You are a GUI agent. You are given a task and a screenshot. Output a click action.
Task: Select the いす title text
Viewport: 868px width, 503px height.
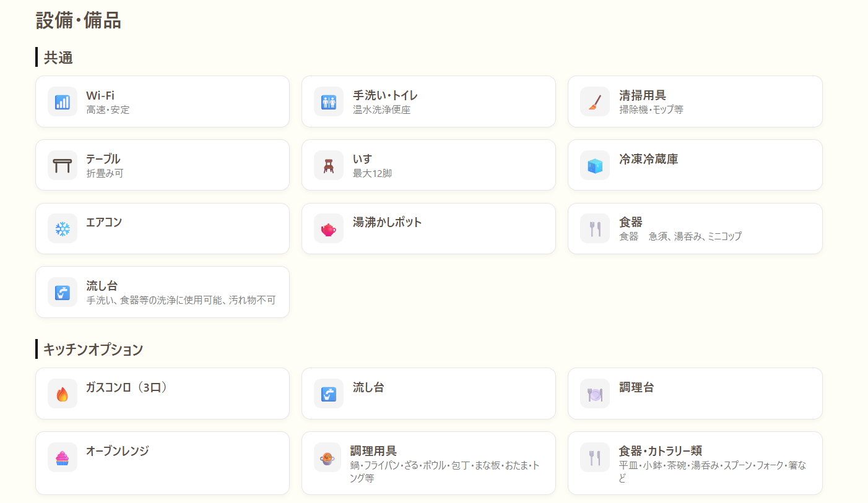(363, 160)
